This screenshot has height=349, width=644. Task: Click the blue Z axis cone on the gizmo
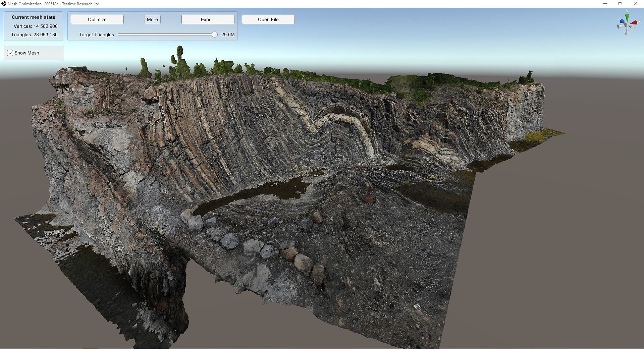[x=623, y=22]
